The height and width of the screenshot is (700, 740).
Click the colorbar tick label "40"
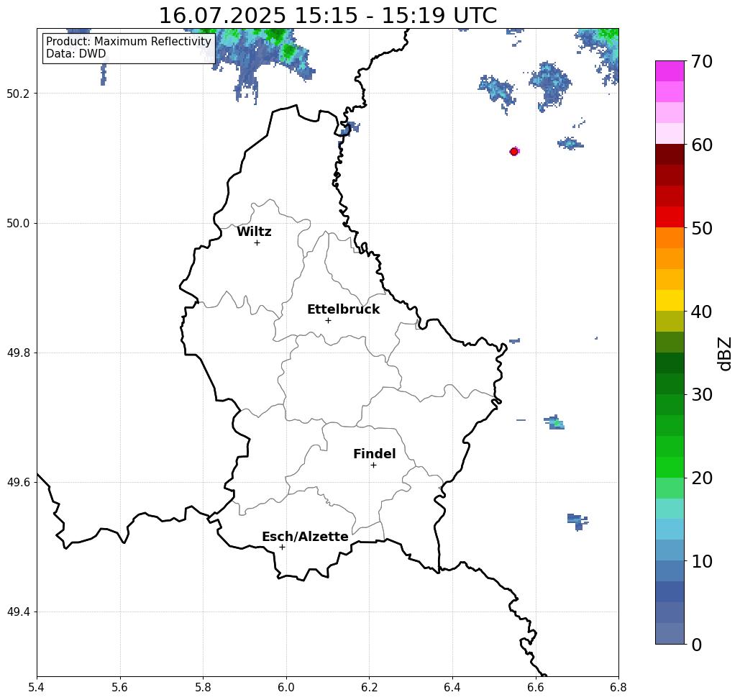[x=702, y=312]
